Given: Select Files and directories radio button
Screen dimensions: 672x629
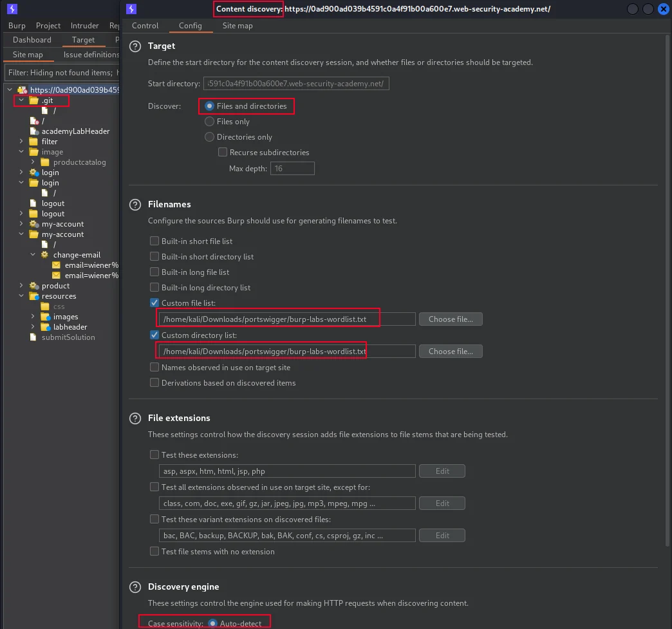Looking at the screenshot, I should click(x=209, y=106).
